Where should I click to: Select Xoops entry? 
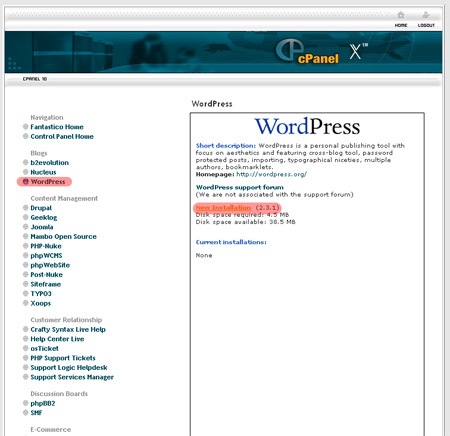point(41,303)
